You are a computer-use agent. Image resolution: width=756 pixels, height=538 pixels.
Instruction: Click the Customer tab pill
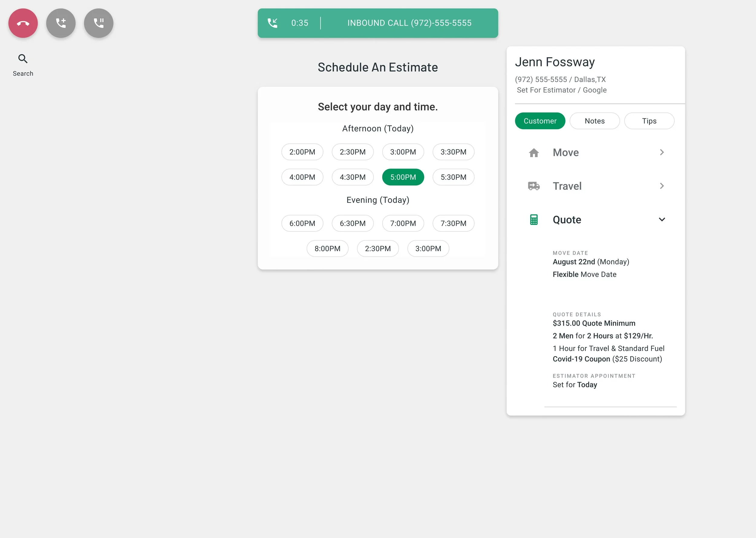[540, 121]
